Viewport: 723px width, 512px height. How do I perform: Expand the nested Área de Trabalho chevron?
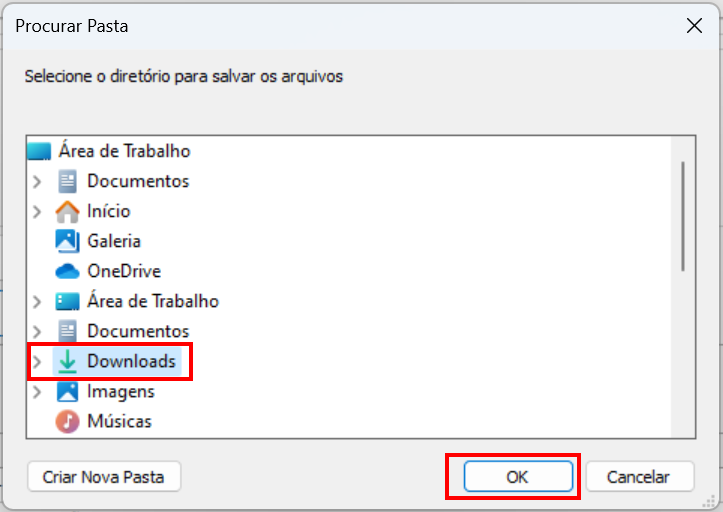[x=37, y=302]
